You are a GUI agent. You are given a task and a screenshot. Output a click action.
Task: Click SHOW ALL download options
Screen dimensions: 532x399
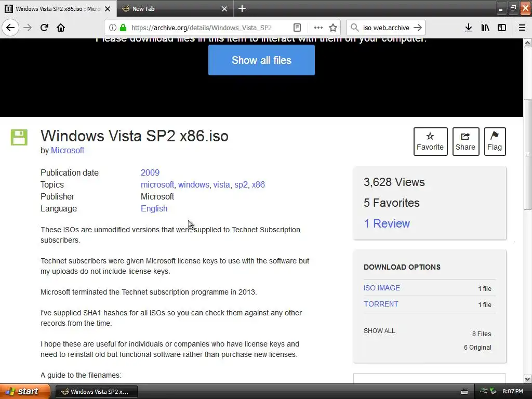tap(379, 331)
